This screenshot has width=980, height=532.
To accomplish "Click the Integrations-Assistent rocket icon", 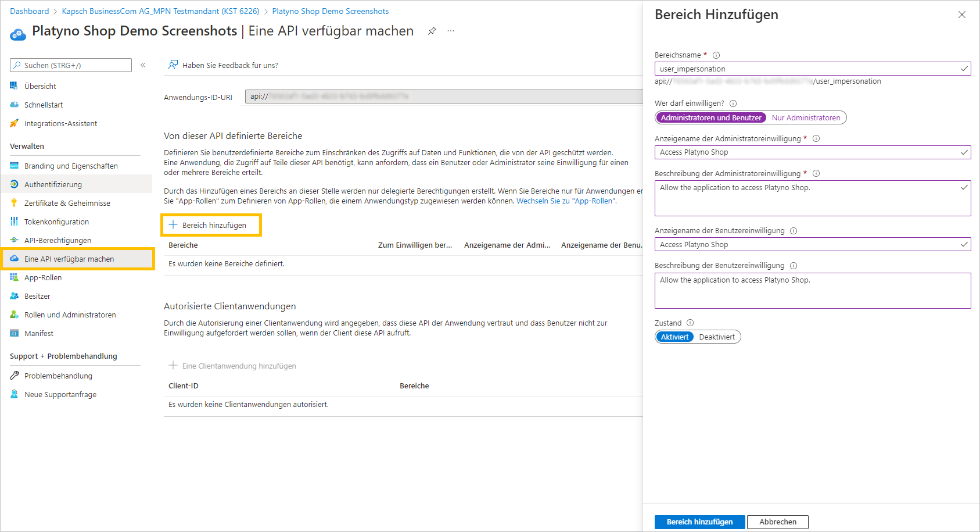I will point(14,123).
